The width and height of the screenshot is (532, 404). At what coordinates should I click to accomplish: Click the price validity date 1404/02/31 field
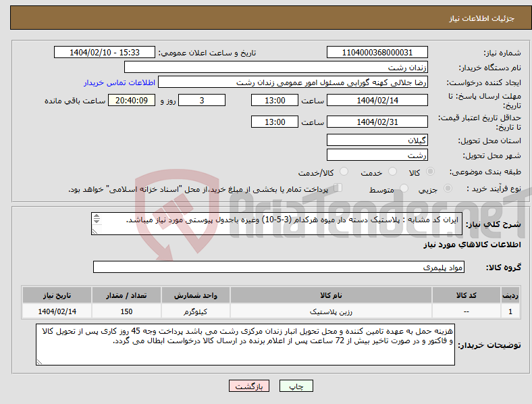377,122
